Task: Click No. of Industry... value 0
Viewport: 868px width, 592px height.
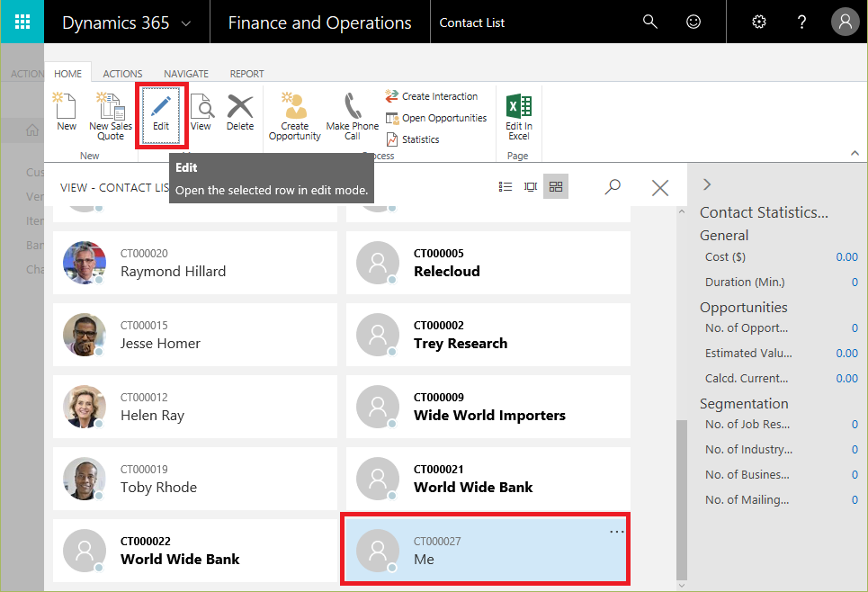Action: click(x=855, y=449)
